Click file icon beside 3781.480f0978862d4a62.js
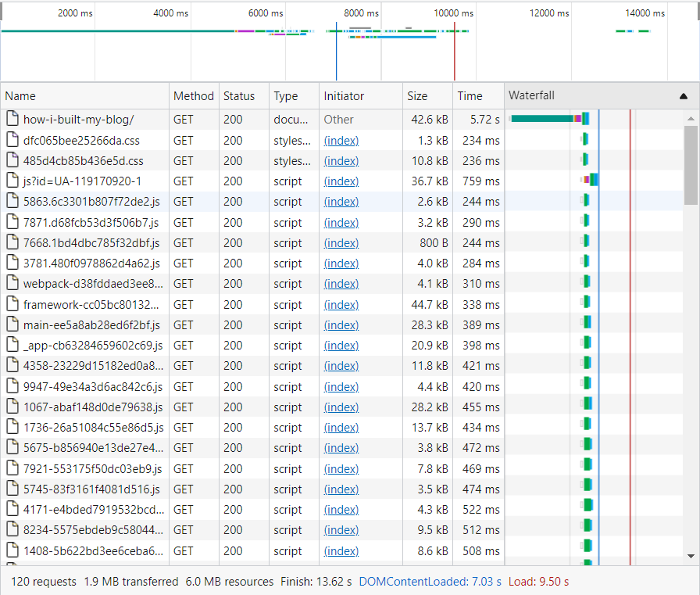 pyautogui.click(x=12, y=263)
